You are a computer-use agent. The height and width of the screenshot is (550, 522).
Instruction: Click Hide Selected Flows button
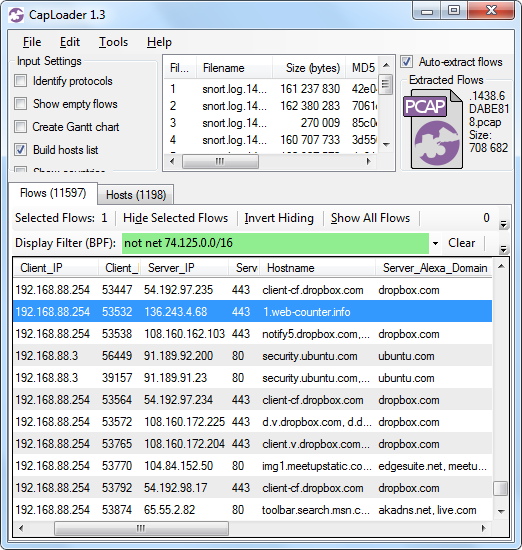[x=175, y=218]
